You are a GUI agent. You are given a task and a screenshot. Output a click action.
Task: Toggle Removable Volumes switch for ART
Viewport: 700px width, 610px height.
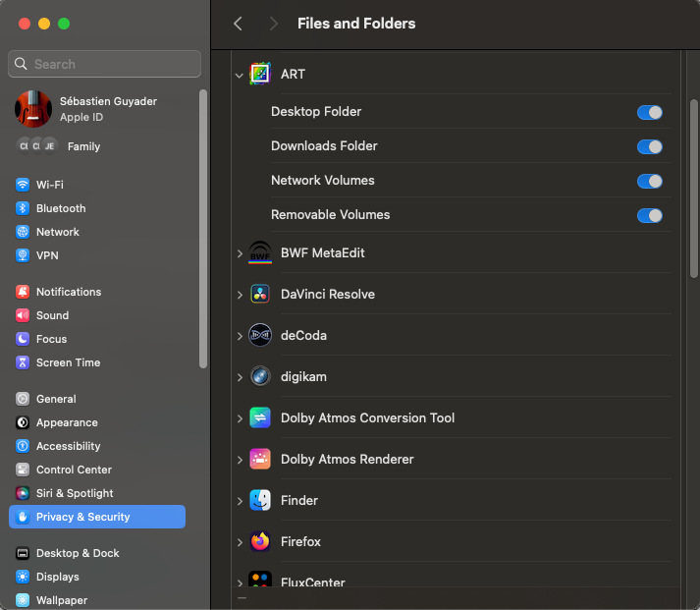(650, 215)
